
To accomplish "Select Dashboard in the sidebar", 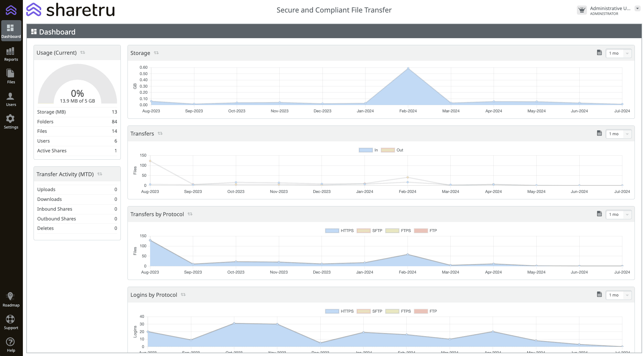I will click(11, 31).
